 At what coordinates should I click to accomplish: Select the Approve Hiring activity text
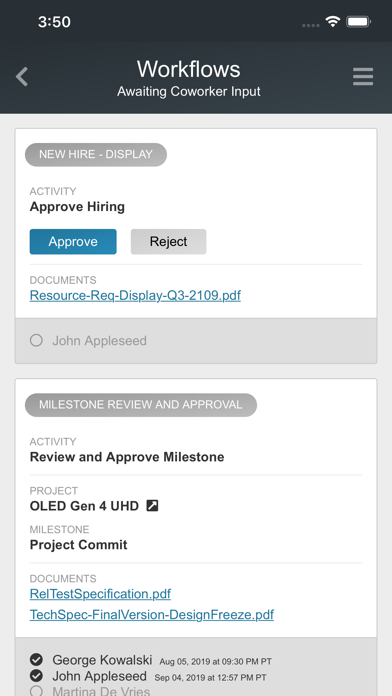[x=77, y=207]
